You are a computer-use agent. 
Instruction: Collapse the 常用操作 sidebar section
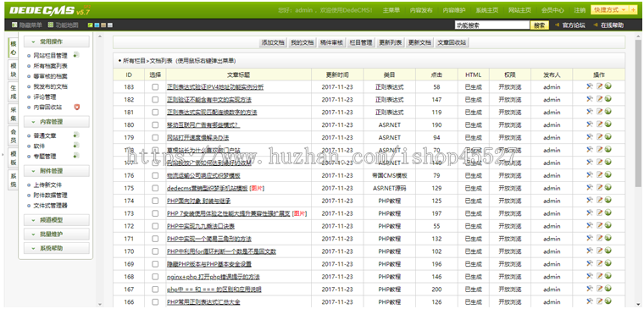[56, 41]
